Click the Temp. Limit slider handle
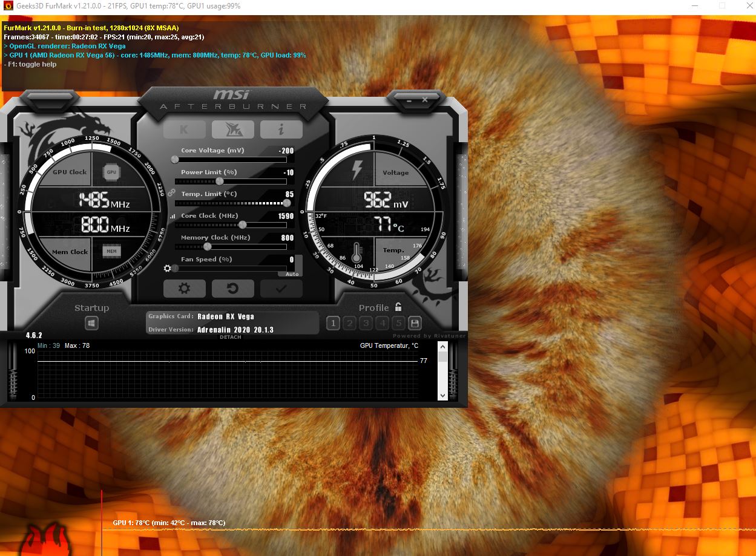756x556 pixels. tap(287, 203)
